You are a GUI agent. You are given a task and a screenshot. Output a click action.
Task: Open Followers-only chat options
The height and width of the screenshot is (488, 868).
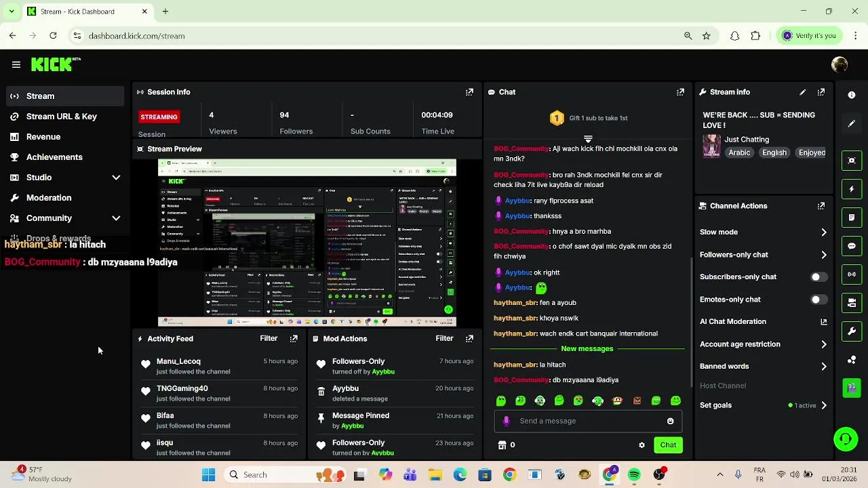(x=764, y=255)
